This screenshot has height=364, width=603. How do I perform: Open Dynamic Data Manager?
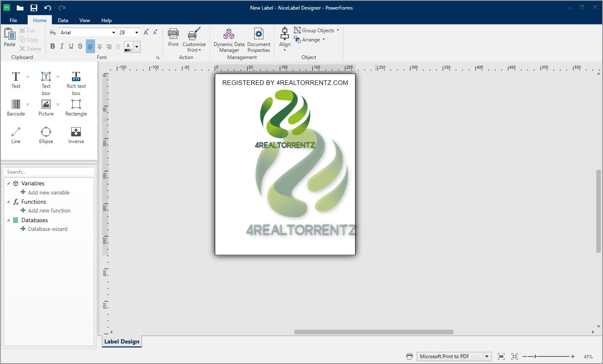point(229,40)
